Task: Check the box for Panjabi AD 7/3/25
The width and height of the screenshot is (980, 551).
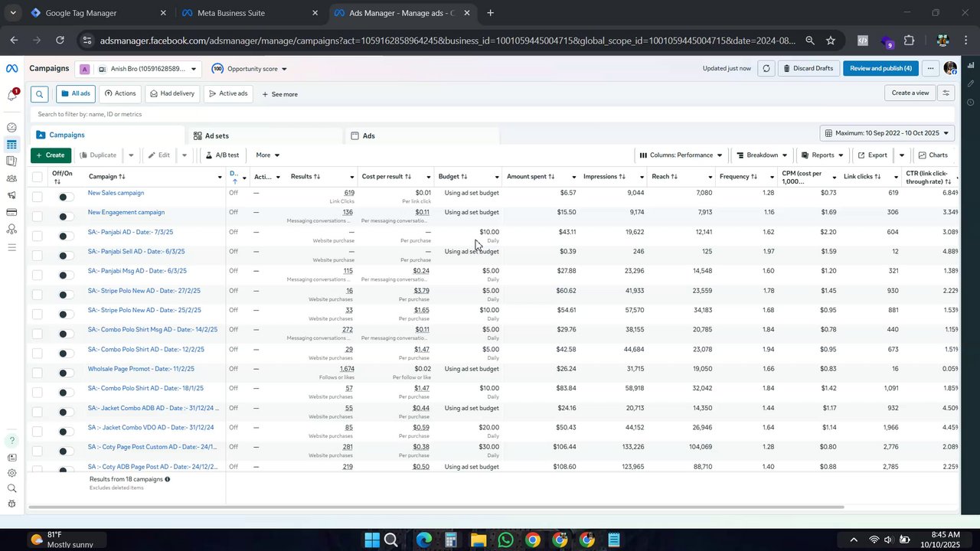Action: [x=38, y=236]
